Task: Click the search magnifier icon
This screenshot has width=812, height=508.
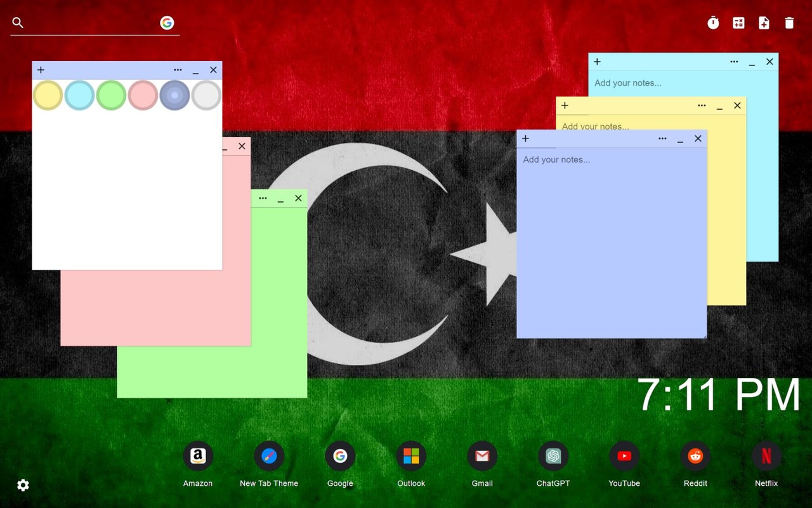Action: click(18, 23)
